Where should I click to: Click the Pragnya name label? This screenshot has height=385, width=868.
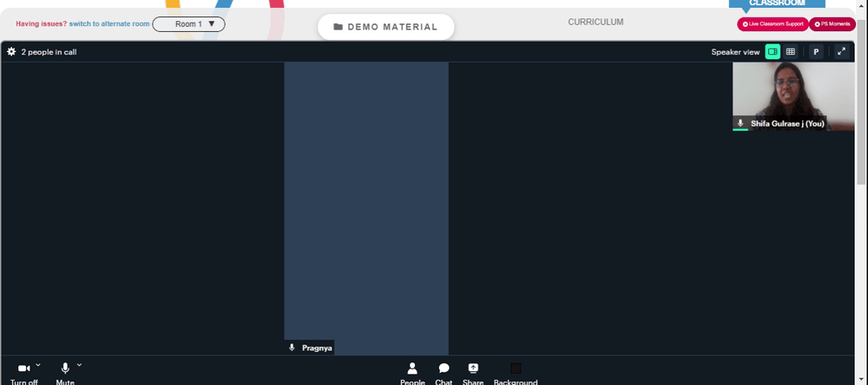[317, 348]
